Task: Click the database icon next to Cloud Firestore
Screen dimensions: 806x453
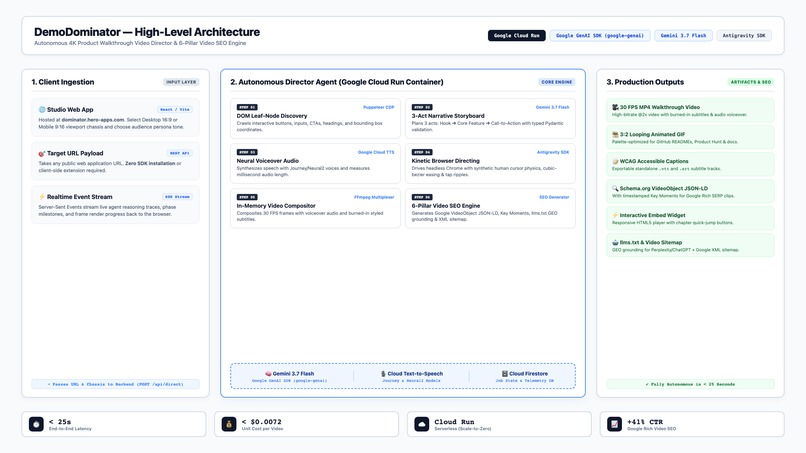Action: (x=505, y=374)
